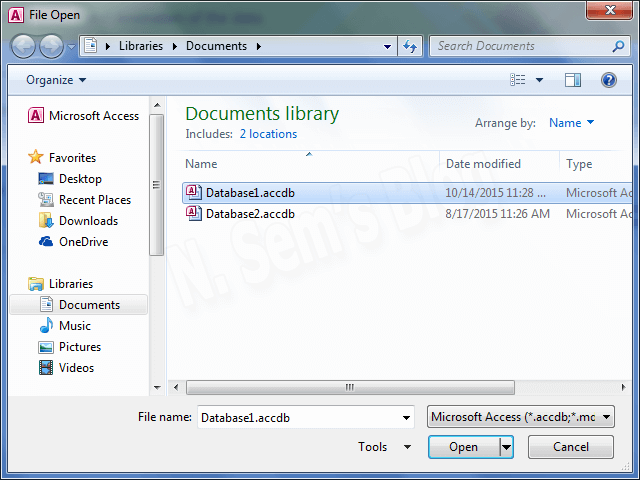Click the horizontal scrollbar thumb
Screen dimensions: 640x480
click(350, 387)
